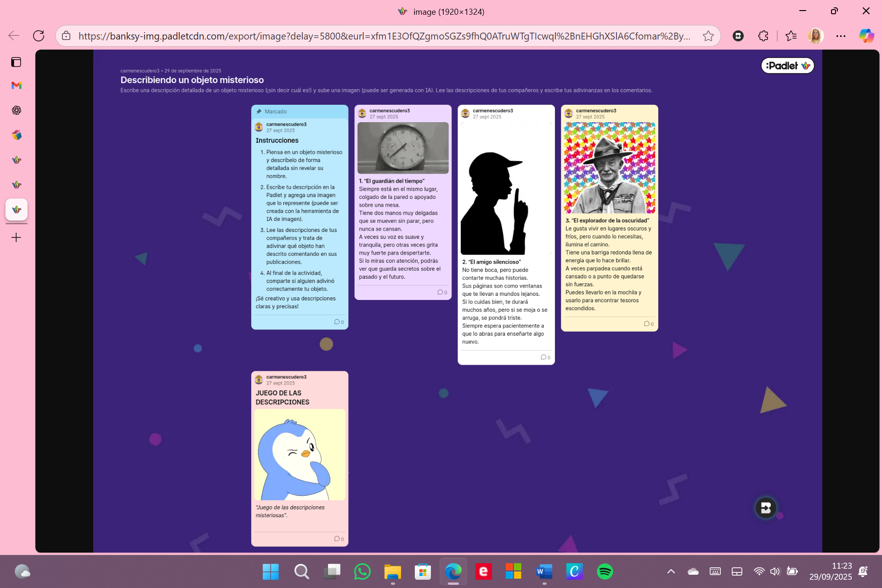The image size is (882, 588).
Task: Open the volume control in tray
Action: [x=775, y=571]
